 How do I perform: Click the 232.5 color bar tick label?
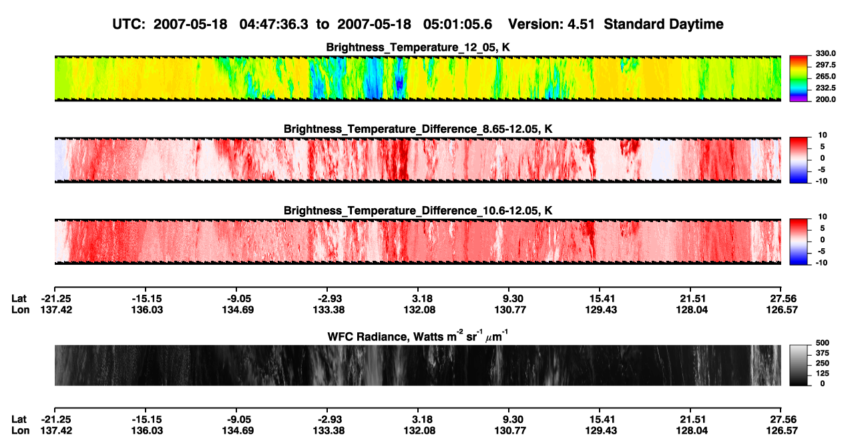tap(825, 88)
